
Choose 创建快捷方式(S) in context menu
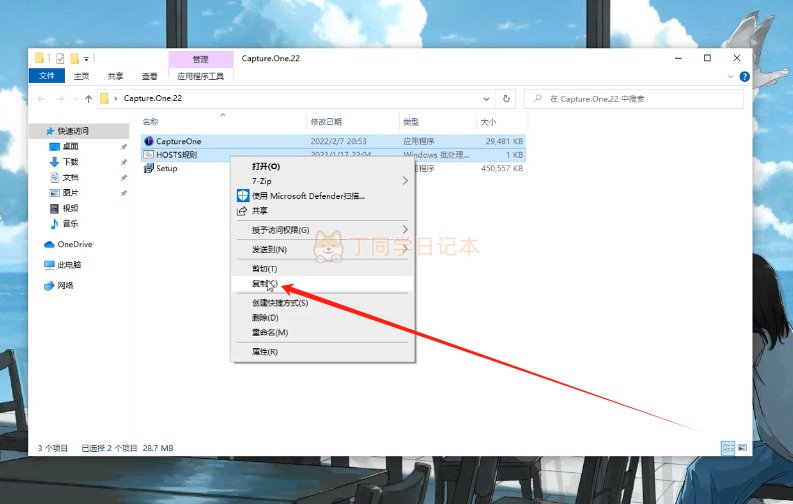322,303
